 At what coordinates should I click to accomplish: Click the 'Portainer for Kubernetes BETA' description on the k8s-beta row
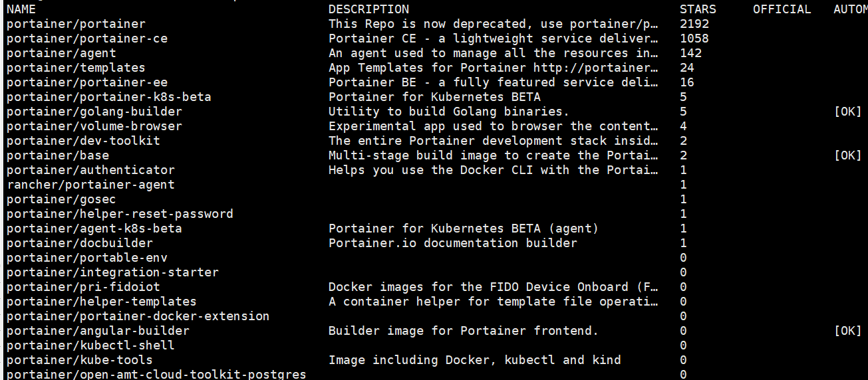[434, 97]
